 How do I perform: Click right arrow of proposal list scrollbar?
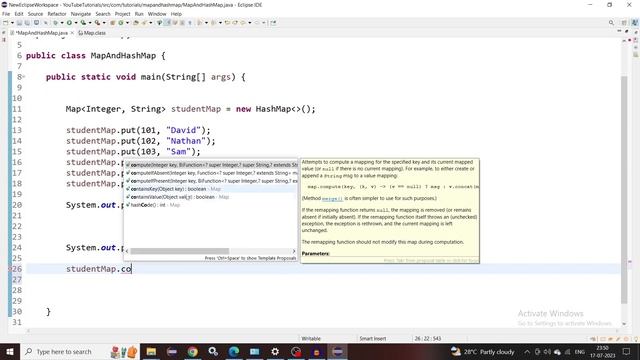tap(294, 251)
